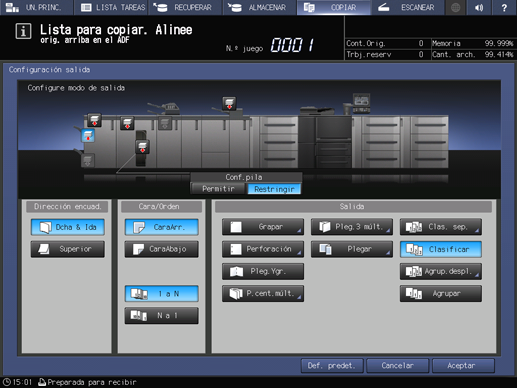Open the UN.PRINC. tab

click(x=36, y=7)
